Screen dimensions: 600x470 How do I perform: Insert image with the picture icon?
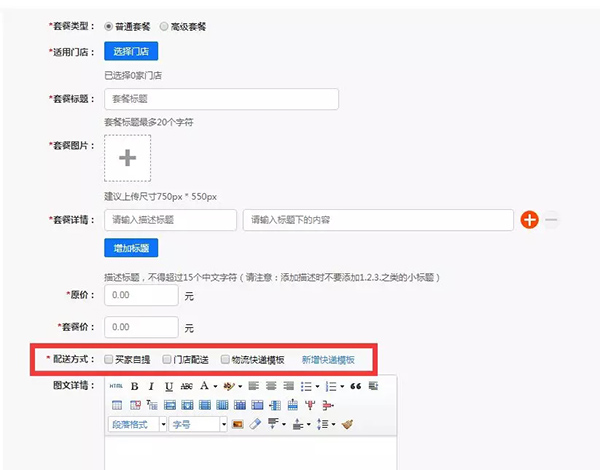point(237,424)
